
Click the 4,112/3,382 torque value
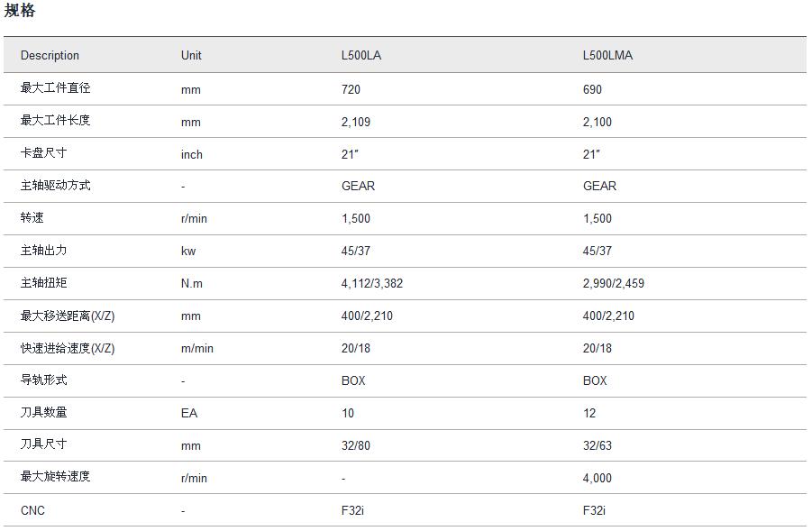372,283
